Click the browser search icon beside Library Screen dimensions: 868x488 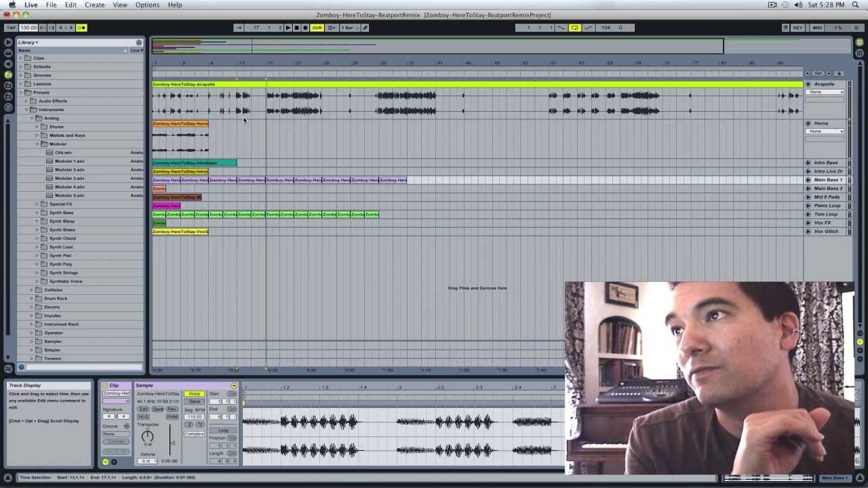[139, 42]
